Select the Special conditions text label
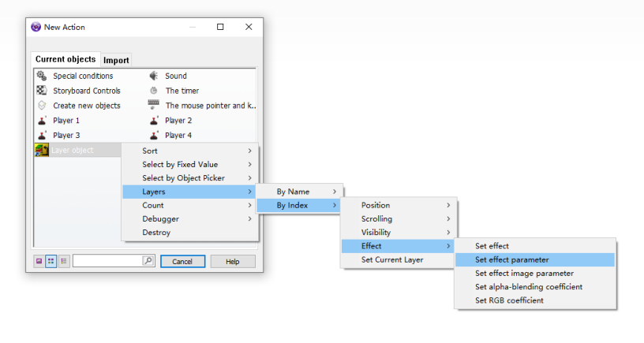The width and height of the screenshot is (644, 343). tap(83, 76)
